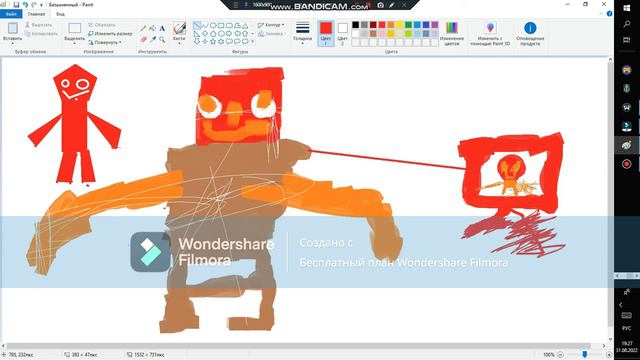Choose the Oval shape

(x=213, y=26)
